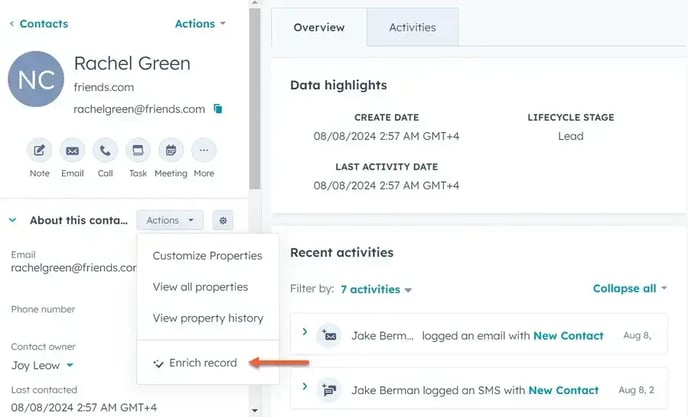Open the Collapse all dropdown
The height and width of the screenshot is (417, 688).
coord(630,288)
